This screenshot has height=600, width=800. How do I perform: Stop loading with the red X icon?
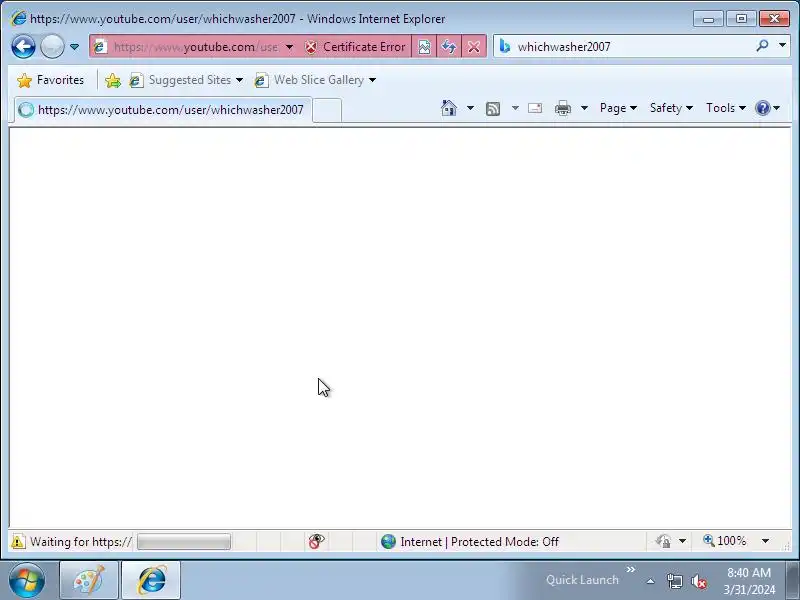(474, 47)
